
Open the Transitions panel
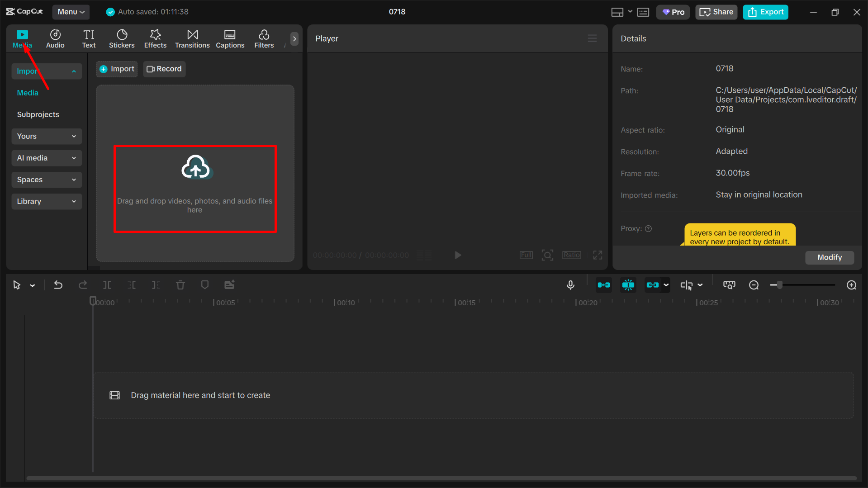[192, 38]
